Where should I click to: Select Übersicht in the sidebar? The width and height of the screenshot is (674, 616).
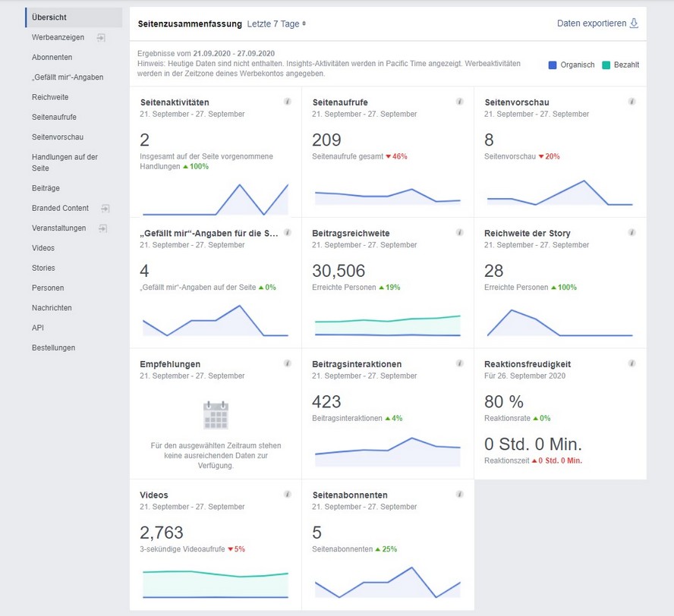(74, 17)
